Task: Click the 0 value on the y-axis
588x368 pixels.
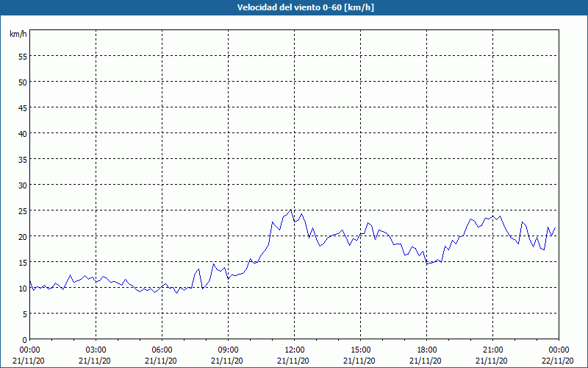Action: pyautogui.click(x=25, y=340)
